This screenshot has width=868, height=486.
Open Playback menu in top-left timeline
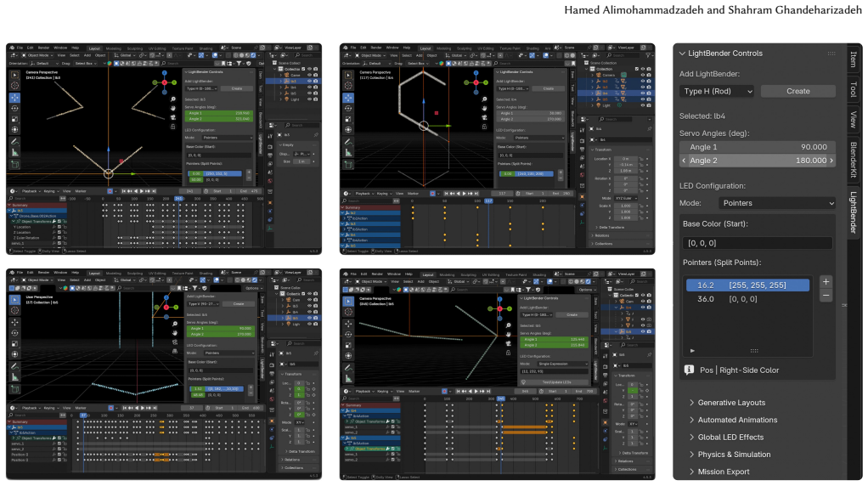point(30,191)
